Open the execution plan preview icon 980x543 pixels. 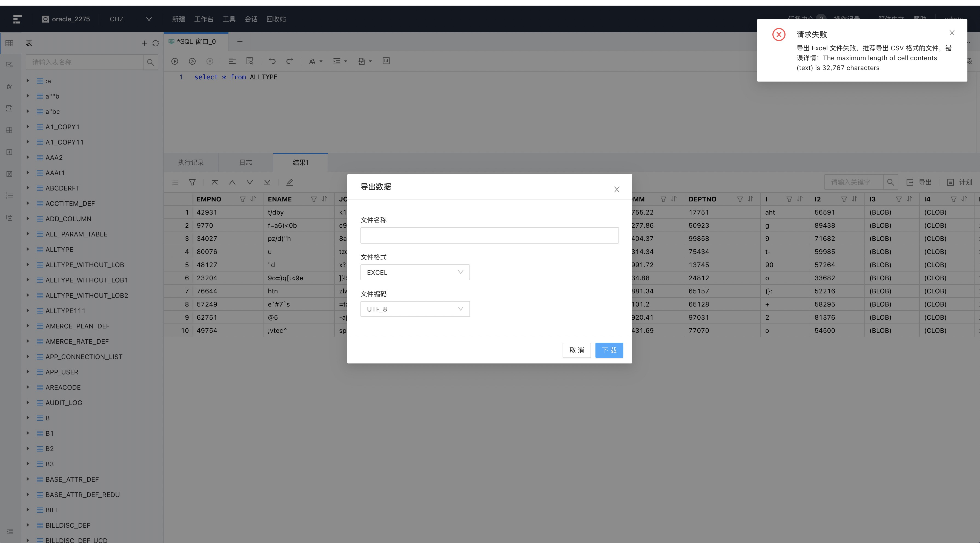pyautogui.click(x=250, y=61)
